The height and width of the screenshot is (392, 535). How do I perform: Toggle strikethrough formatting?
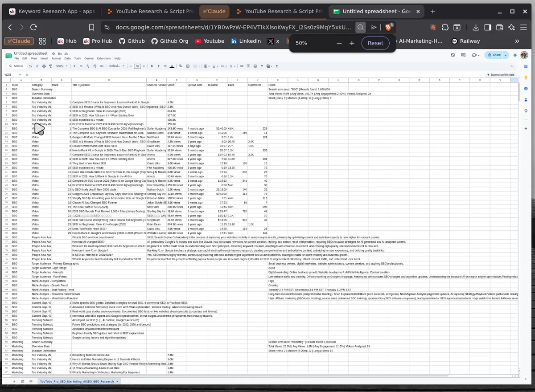point(165,66)
